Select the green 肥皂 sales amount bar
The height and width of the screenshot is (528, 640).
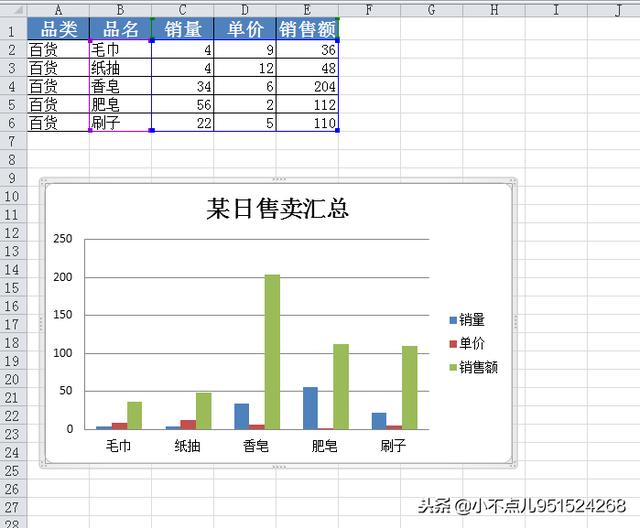(x=341, y=386)
